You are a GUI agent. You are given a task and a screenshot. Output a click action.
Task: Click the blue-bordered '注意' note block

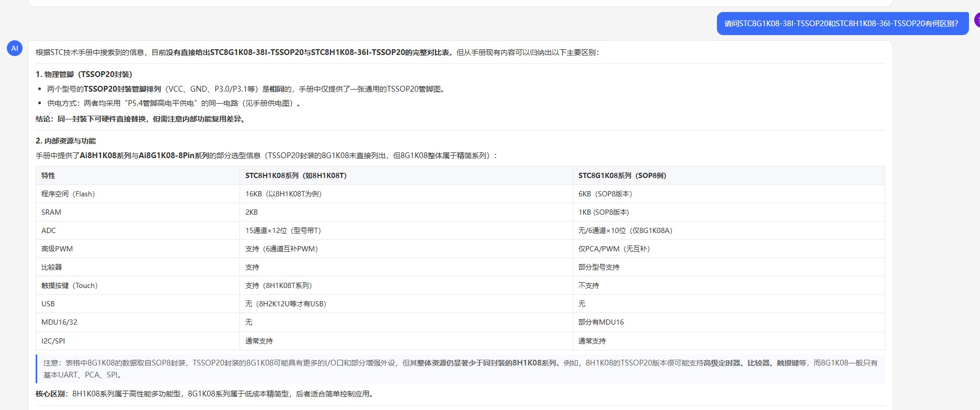460,369
